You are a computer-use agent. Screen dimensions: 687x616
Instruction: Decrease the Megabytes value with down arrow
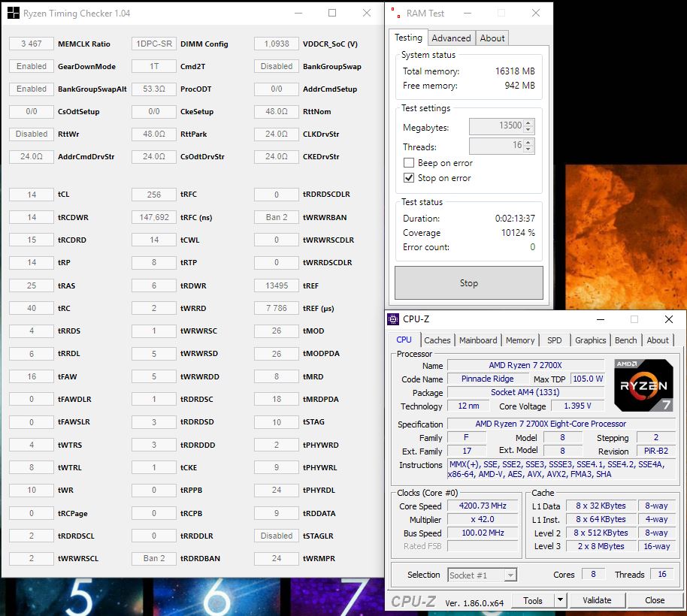(528, 130)
